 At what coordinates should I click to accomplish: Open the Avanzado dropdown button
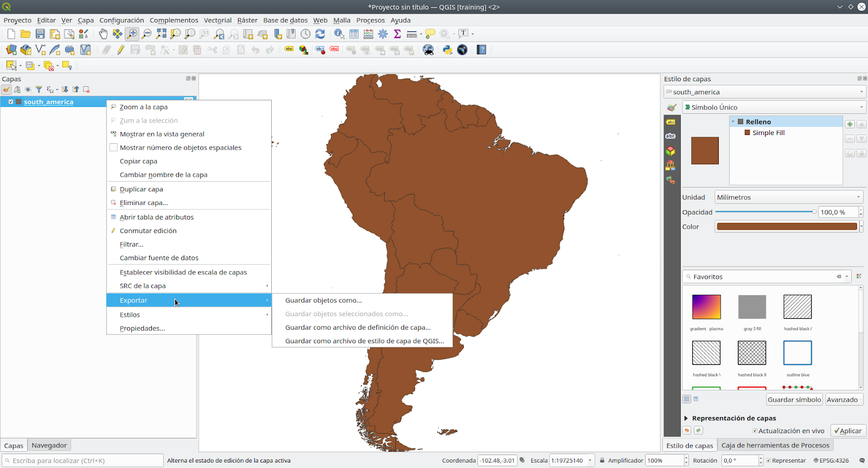(x=844, y=400)
